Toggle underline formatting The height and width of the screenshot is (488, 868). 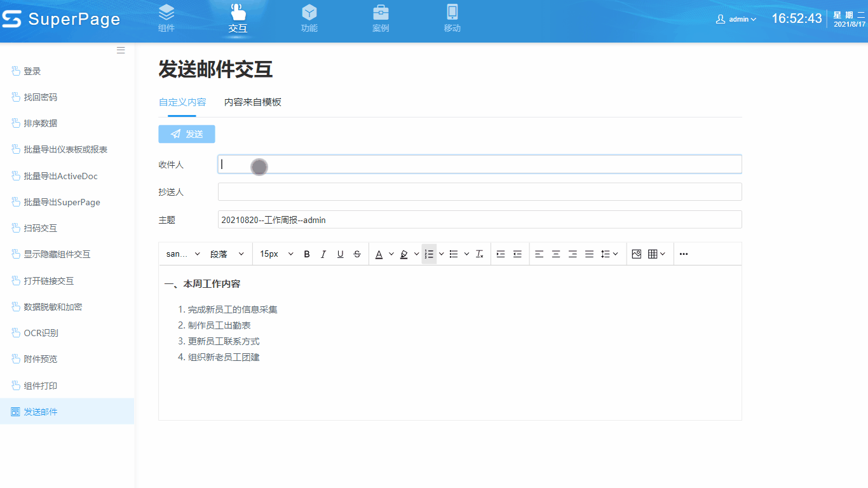(340, 254)
